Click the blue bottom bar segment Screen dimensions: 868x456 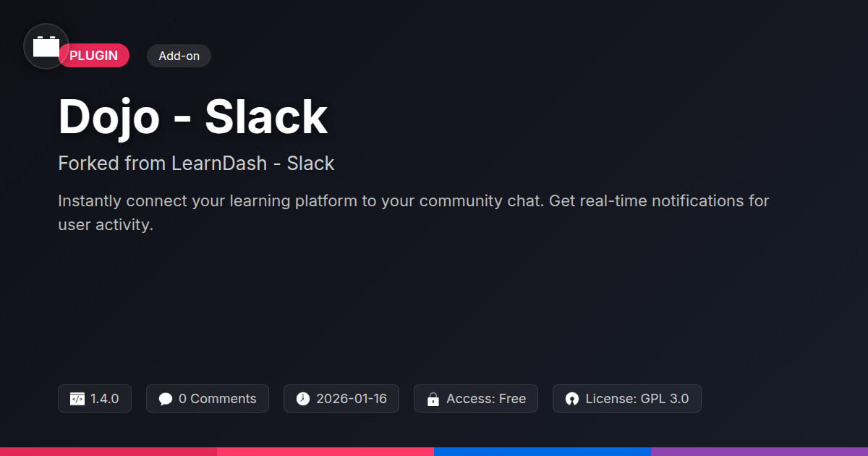click(x=542, y=451)
